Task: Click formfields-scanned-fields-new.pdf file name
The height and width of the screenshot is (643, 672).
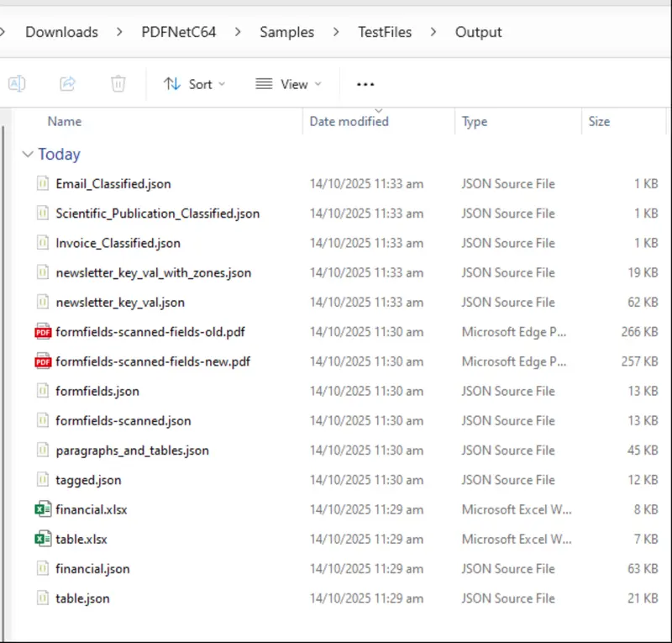Action: pos(153,361)
